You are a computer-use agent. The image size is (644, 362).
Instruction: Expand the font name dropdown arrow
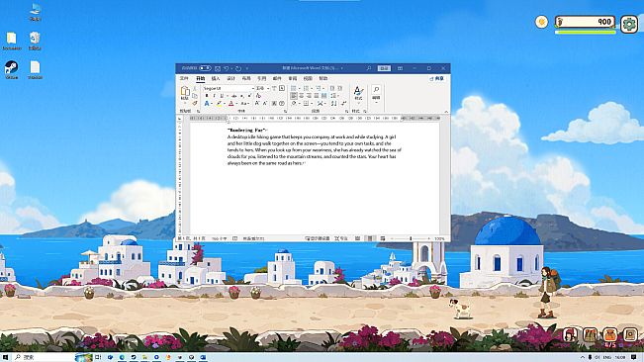pyautogui.click(x=253, y=88)
